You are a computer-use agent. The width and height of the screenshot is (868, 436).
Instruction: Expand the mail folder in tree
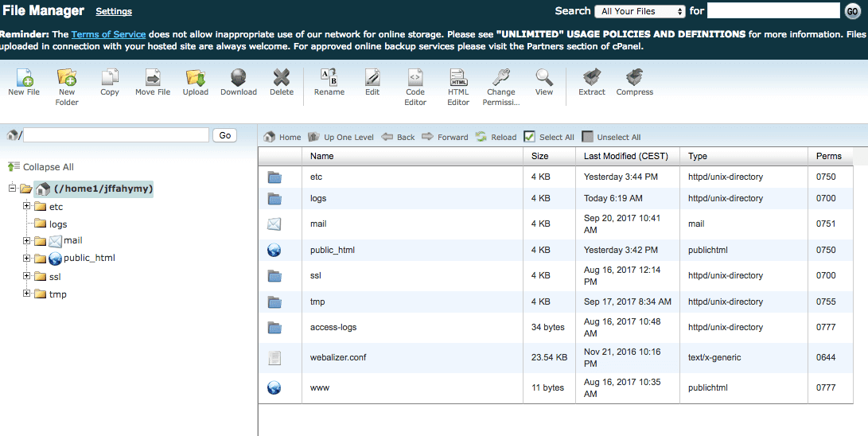tap(26, 240)
